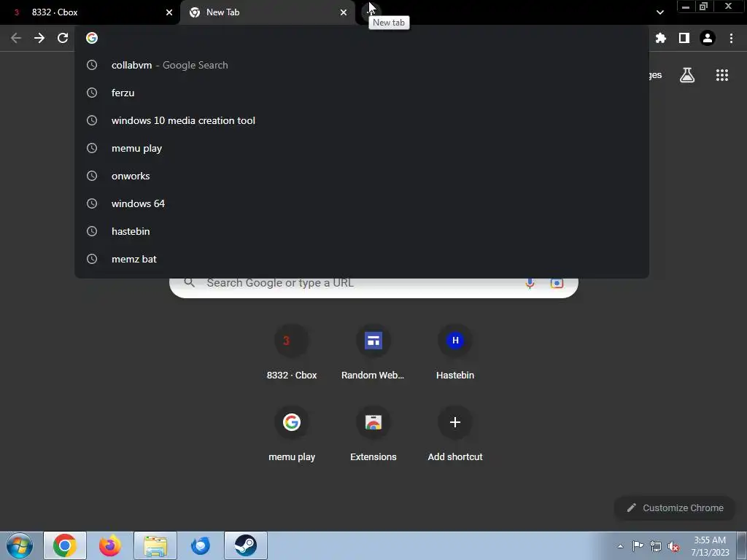Image resolution: width=747 pixels, height=560 pixels.
Task: Open the Windows Start menu orb
Action: (x=20, y=545)
